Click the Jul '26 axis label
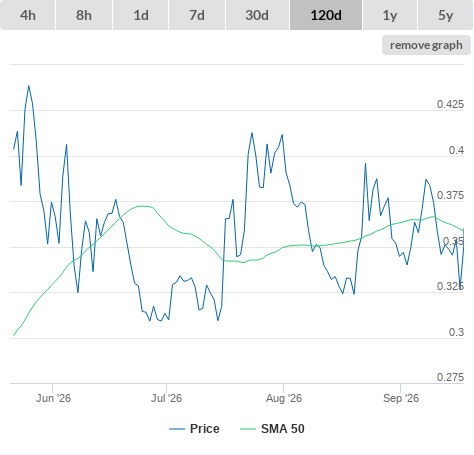 [166, 398]
